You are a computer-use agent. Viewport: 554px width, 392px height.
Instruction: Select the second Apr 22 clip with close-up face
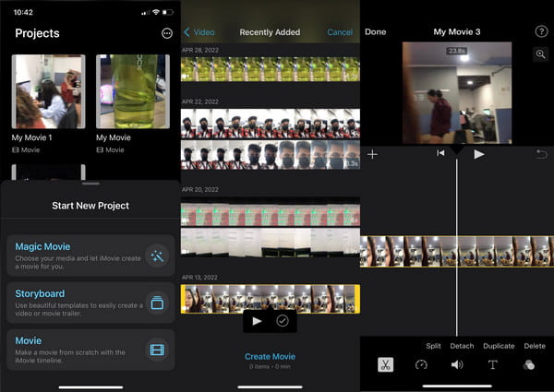(x=271, y=155)
